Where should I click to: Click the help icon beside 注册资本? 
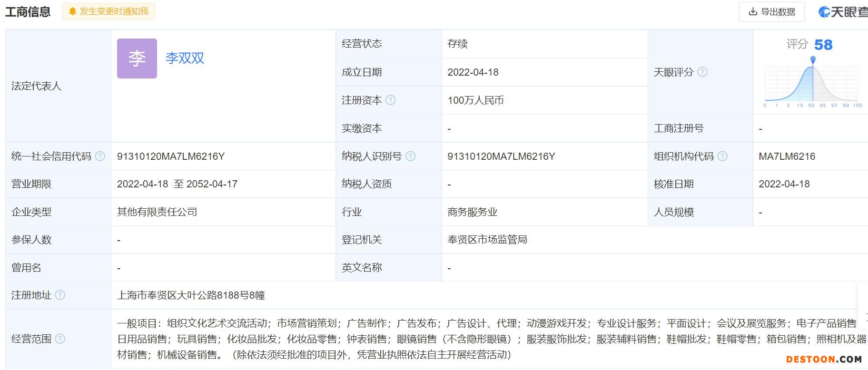pos(390,100)
